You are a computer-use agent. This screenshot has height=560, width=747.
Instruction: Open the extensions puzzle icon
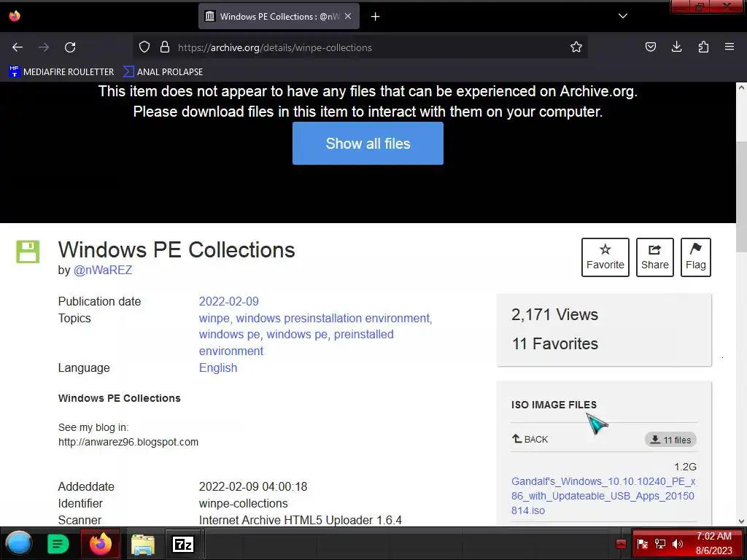(x=703, y=47)
